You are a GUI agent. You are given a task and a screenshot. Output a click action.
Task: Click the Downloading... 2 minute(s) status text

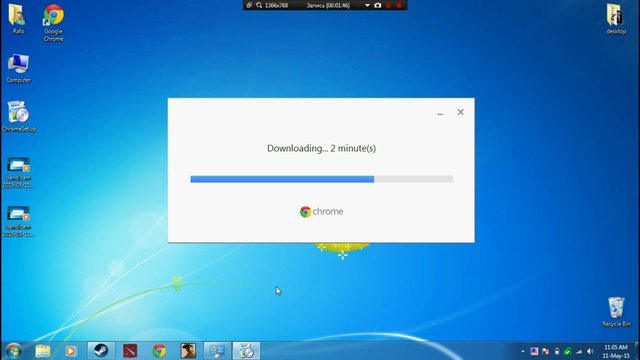(321, 148)
